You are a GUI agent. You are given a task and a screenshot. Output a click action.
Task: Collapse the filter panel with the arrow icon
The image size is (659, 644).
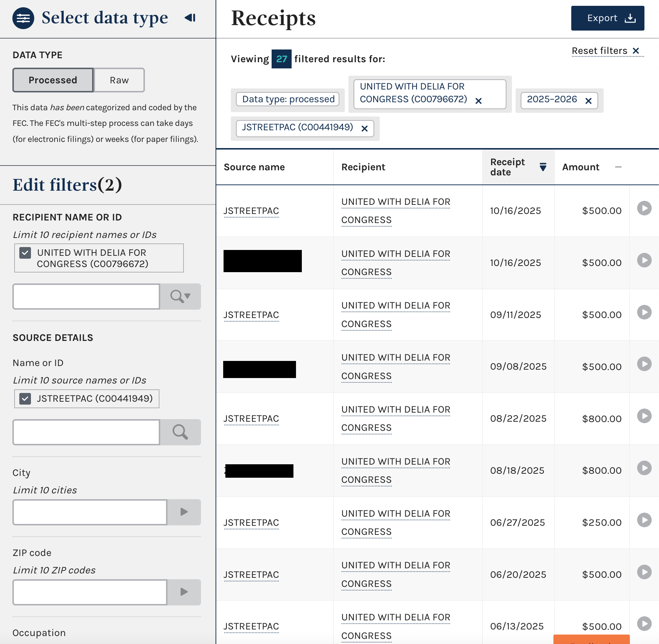(190, 18)
